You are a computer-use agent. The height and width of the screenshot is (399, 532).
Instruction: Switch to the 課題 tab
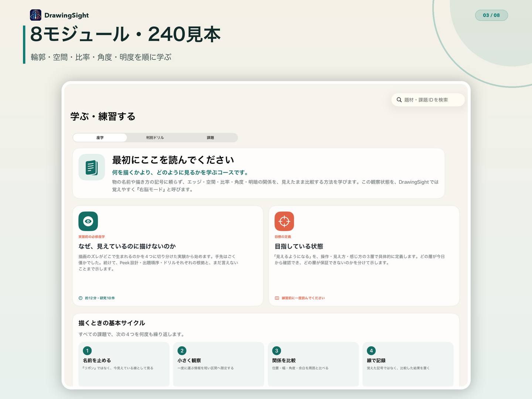pos(210,138)
